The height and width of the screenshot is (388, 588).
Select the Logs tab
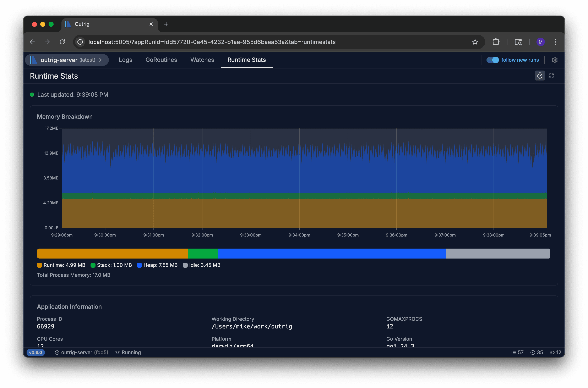coord(125,60)
